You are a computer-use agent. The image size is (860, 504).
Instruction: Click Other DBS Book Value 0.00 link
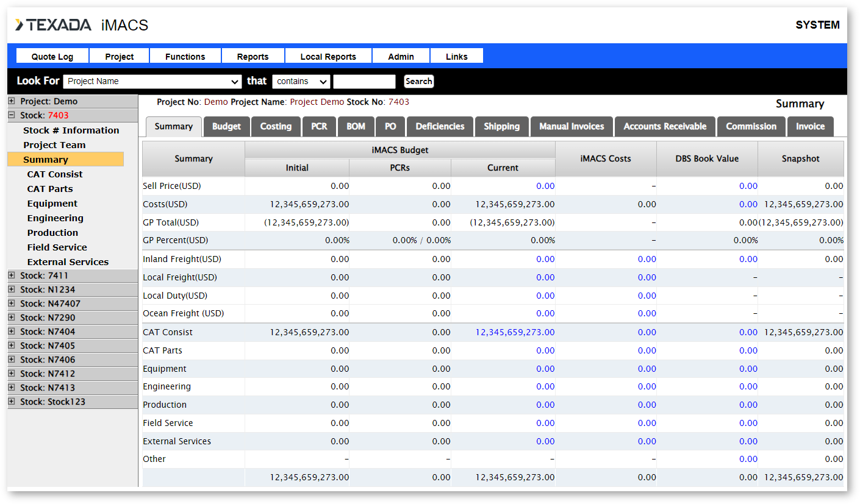point(748,459)
